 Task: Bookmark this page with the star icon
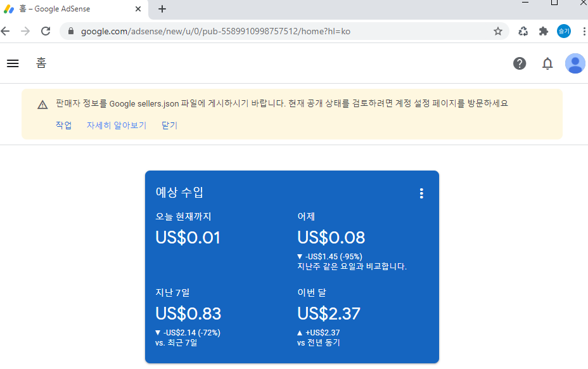tap(497, 31)
